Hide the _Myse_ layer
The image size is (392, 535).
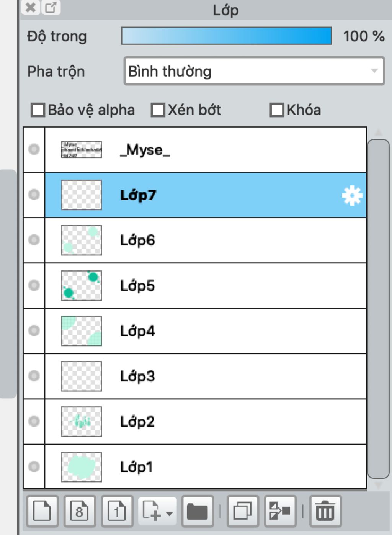point(34,149)
